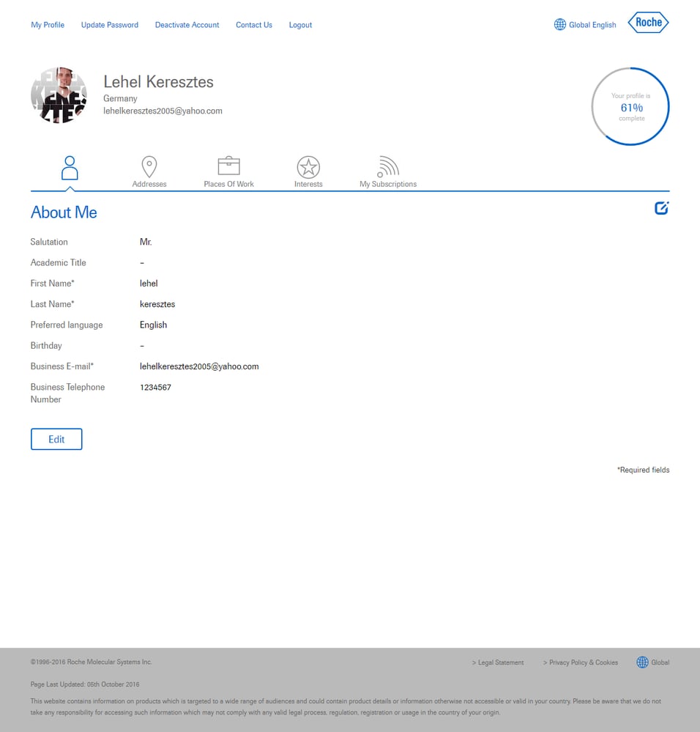
Task: Click the Roche logo
Action: tap(648, 23)
